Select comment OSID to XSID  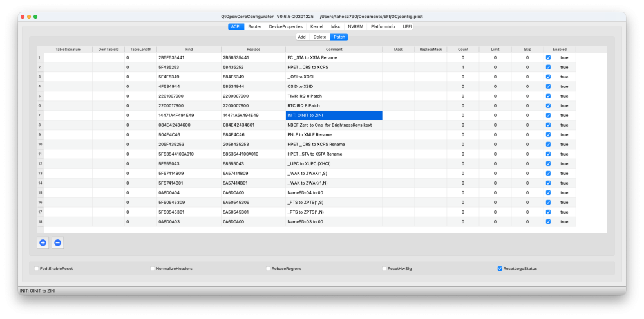(x=334, y=87)
